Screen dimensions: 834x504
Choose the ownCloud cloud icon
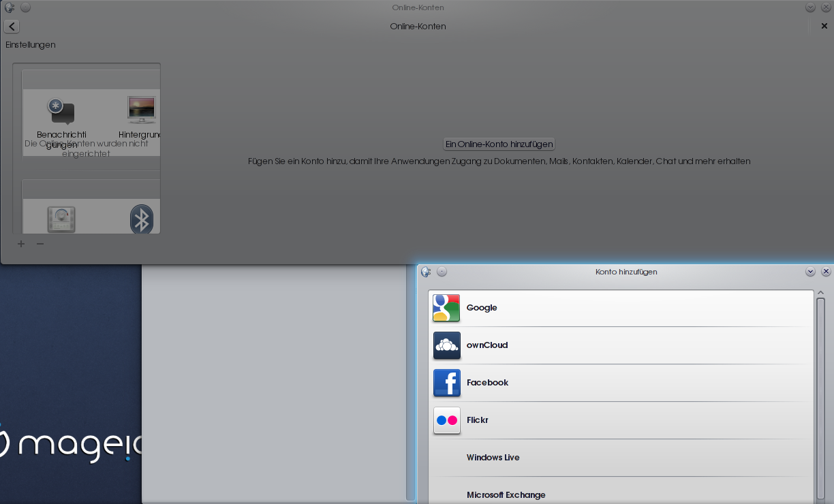446,345
